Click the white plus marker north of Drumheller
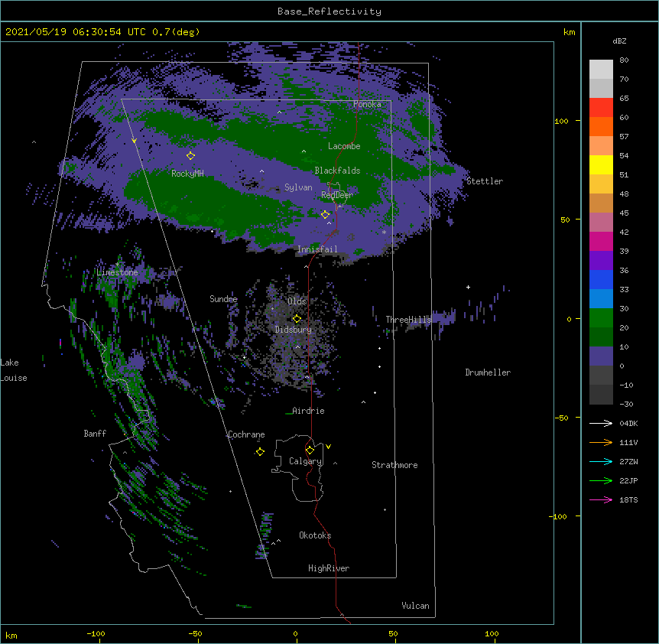Viewport: 659px width, 644px height. point(468,287)
